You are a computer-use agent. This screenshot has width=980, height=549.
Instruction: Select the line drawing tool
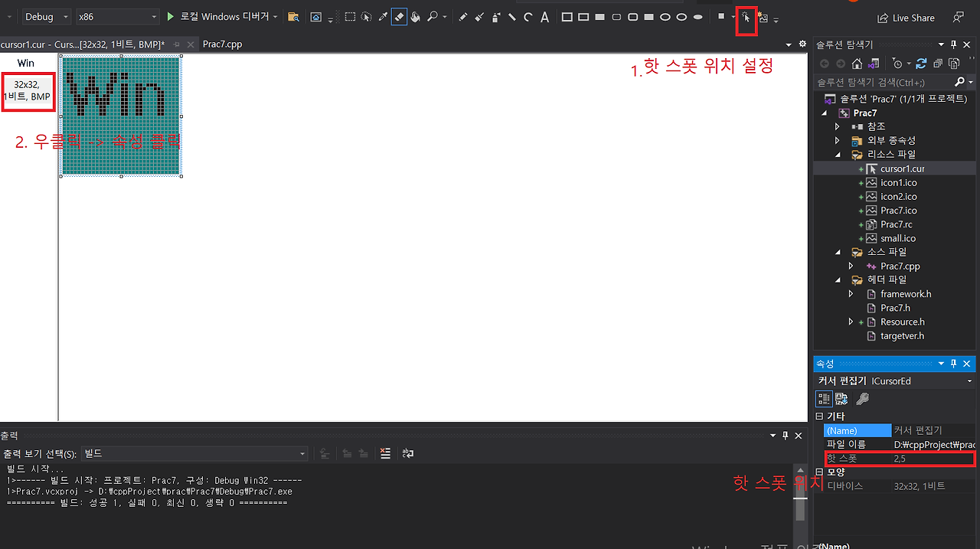pyautogui.click(x=512, y=17)
